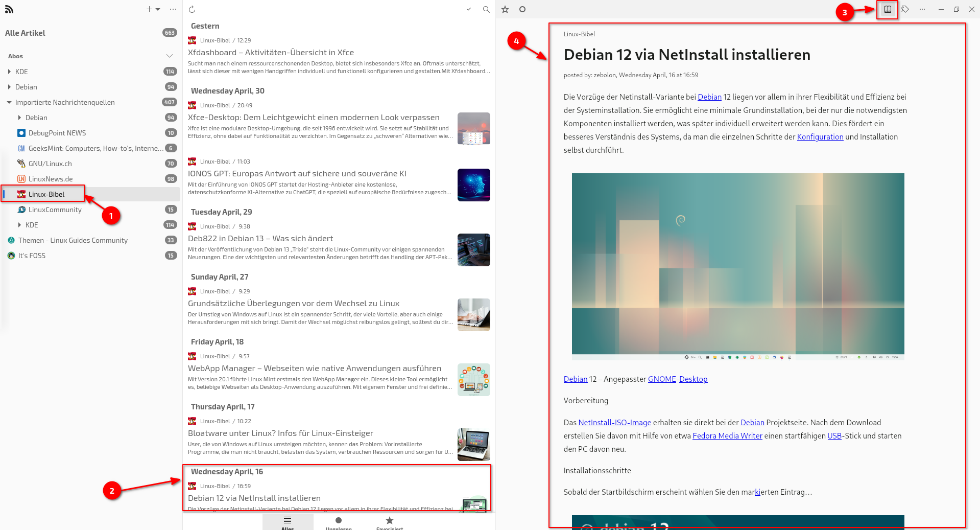This screenshot has height=530, width=980.
Task: Expand nested Debian folder under imports
Action: 19,118
